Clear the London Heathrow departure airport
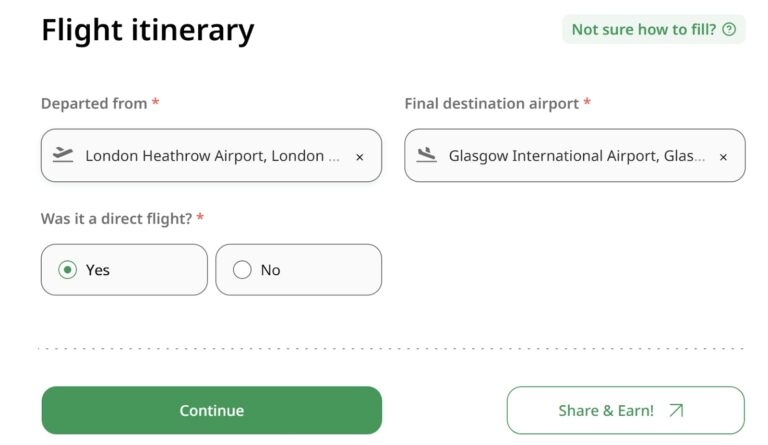 [360, 157]
